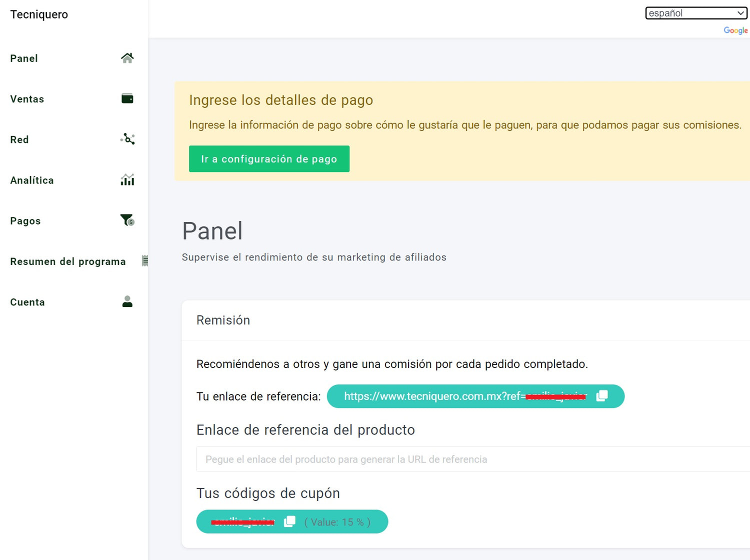Go to the Red menu label
The width and height of the screenshot is (750, 560).
click(19, 139)
